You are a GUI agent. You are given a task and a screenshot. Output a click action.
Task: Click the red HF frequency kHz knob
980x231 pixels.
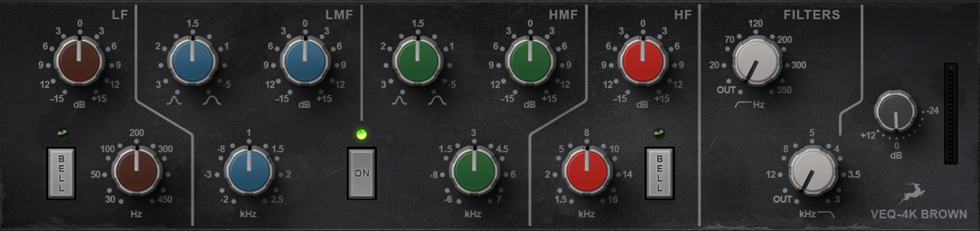[586, 171]
